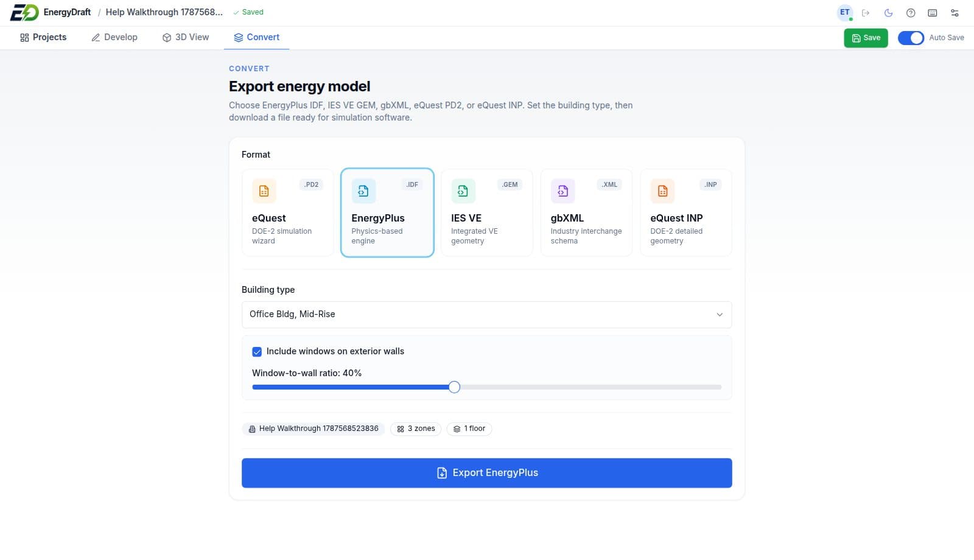
Task: Open the settings sliders icon
Action: point(955,13)
